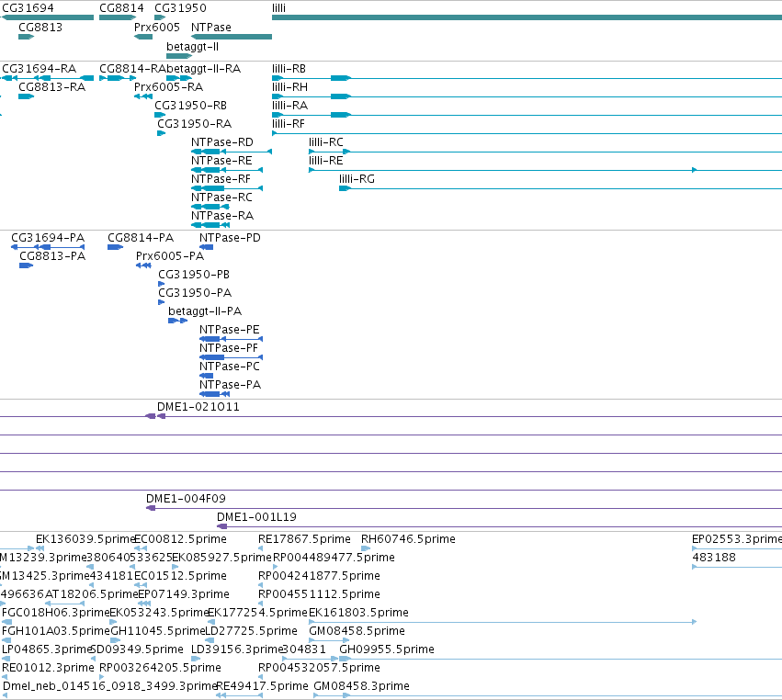Click the RE49417.5prime EST label
This screenshot has width=782, height=700.
click(x=262, y=685)
